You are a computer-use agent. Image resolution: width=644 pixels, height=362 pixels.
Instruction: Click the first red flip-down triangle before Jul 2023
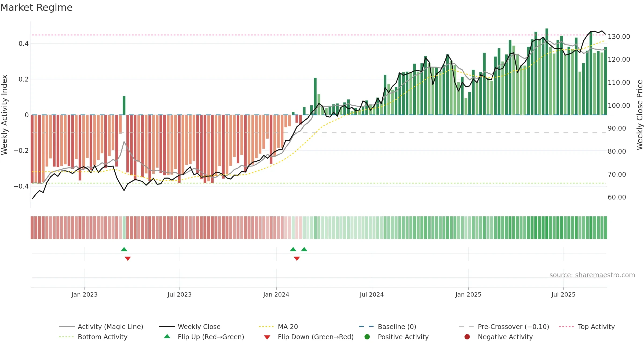[x=128, y=258]
